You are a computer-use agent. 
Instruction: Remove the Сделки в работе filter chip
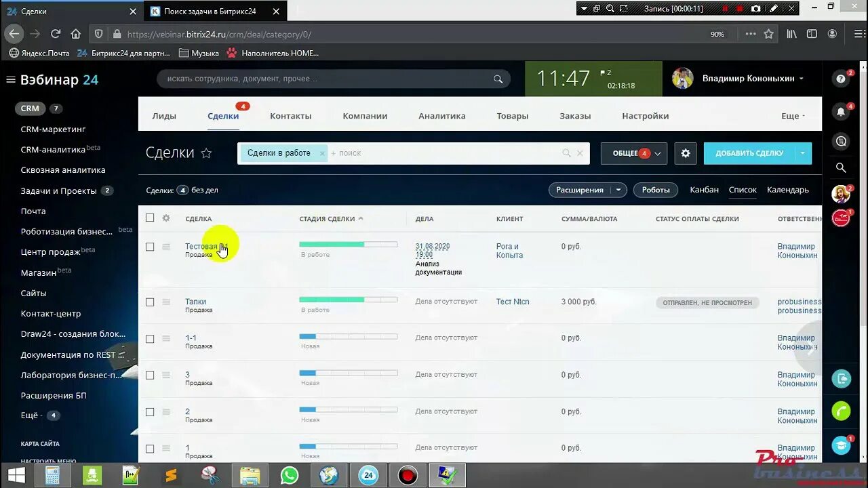(x=322, y=153)
